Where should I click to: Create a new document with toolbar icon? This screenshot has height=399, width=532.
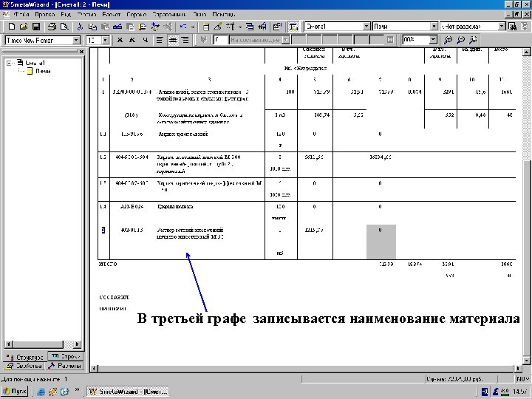12,27
